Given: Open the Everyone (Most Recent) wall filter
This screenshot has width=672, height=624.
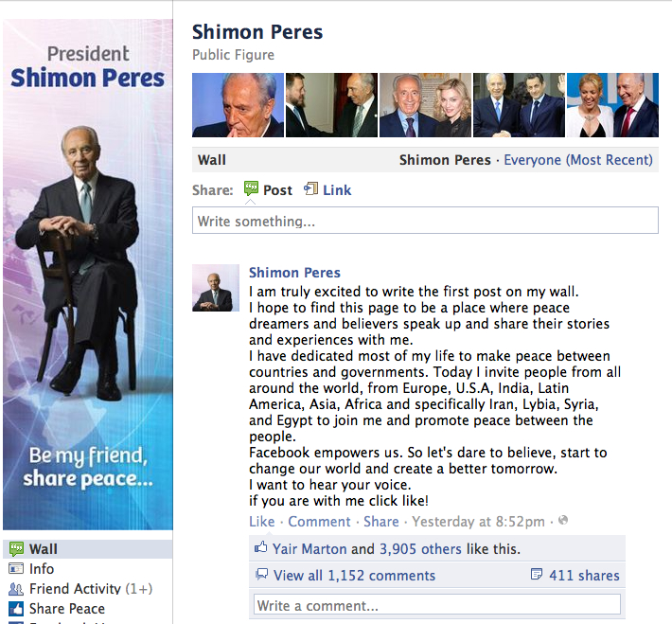Looking at the screenshot, I should [578, 160].
